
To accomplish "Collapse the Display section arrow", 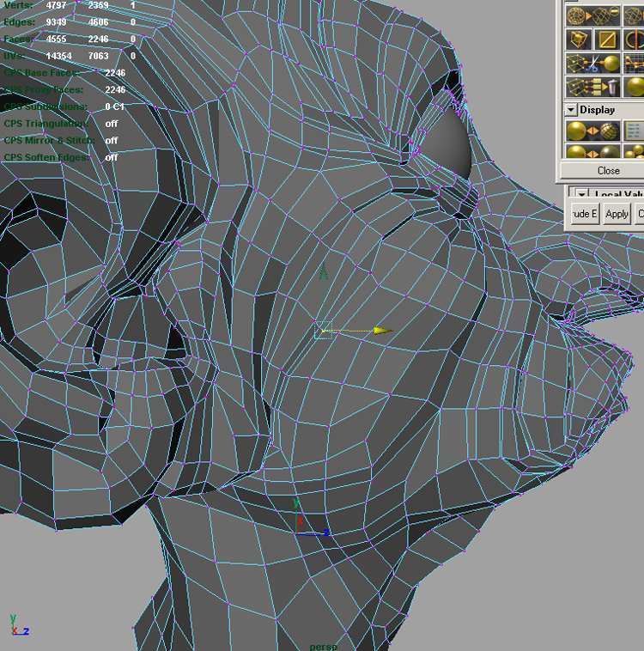I will 571,110.
